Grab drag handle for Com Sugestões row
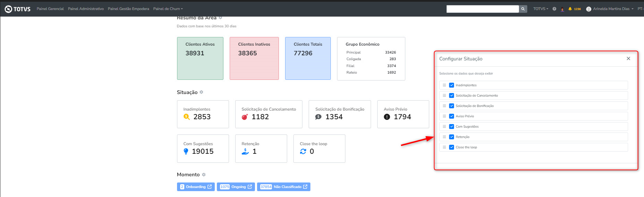 tap(444, 126)
